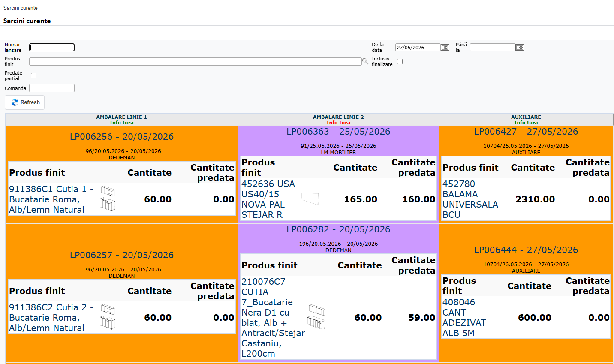This screenshot has width=614, height=364.
Task: Click order text 91/25.05.2026 - 25/05/2026
Action: pos(338,146)
